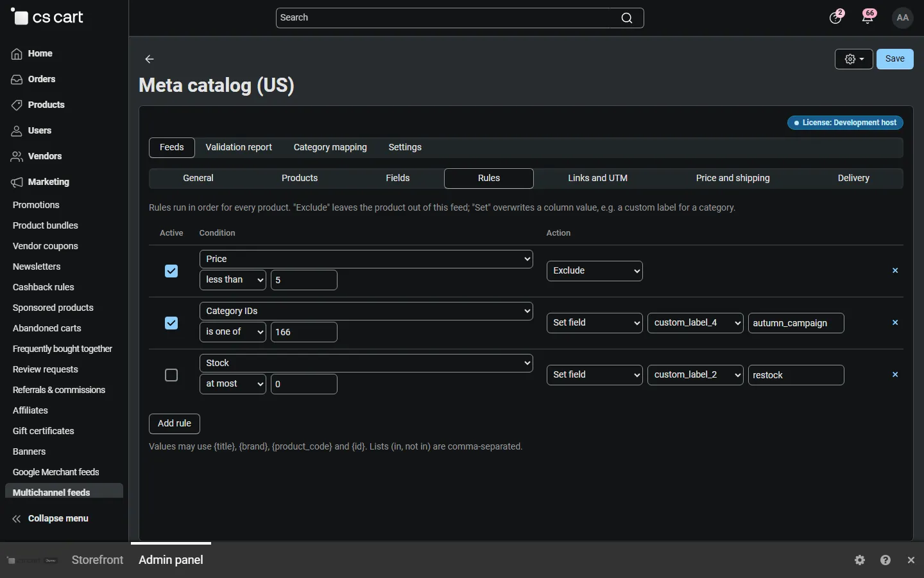Click the Stock value field containing 0
This screenshot has width=924, height=578.
304,384
